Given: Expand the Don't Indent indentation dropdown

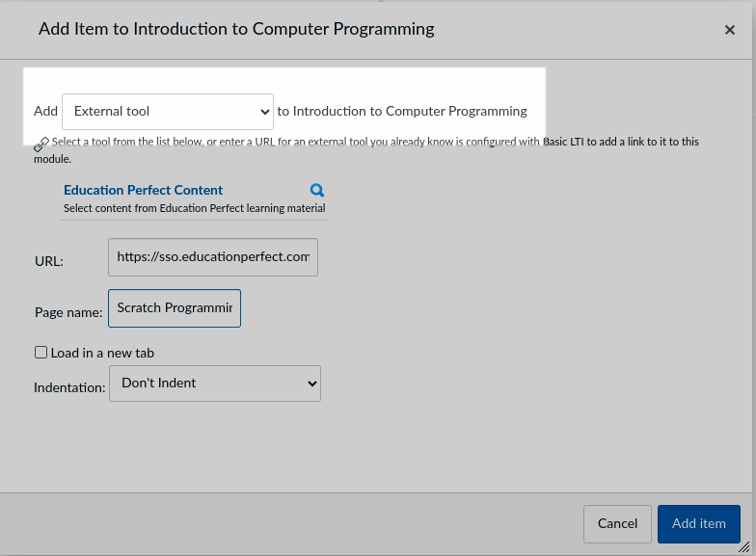Looking at the screenshot, I should click(215, 384).
